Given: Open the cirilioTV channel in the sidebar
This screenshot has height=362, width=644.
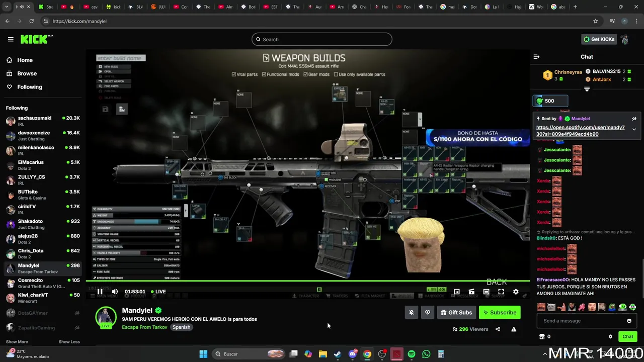Looking at the screenshot, I should [x=43, y=209].
